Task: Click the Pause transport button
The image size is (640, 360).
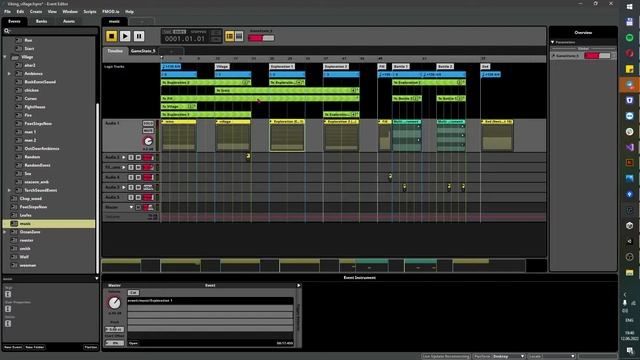Action: coord(139,36)
